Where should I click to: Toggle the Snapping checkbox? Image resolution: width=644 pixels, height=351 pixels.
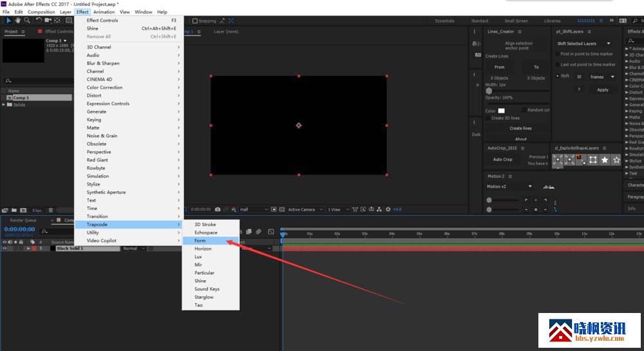(195, 21)
